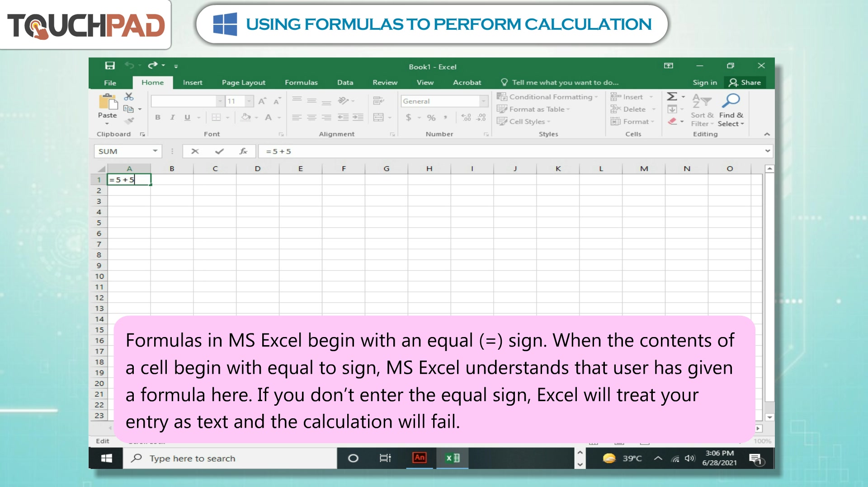Click the taskbar search box
The height and width of the screenshot is (487, 868).
pyautogui.click(x=230, y=458)
